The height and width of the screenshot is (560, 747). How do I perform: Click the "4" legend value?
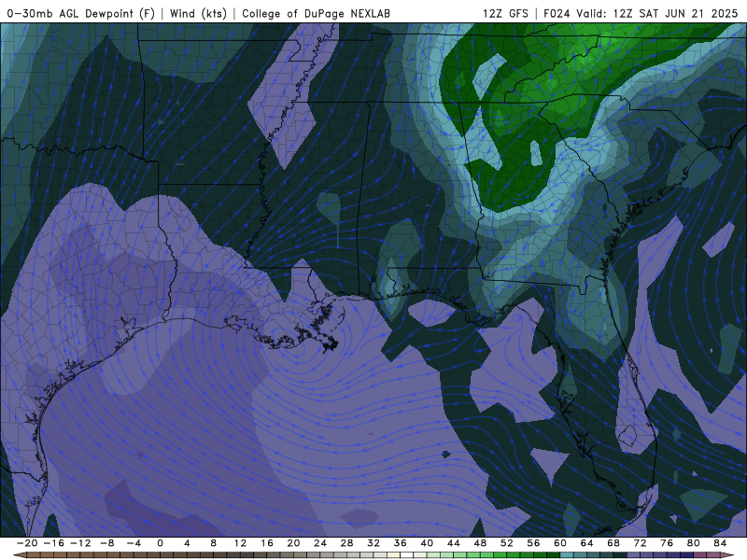click(187, 543)
